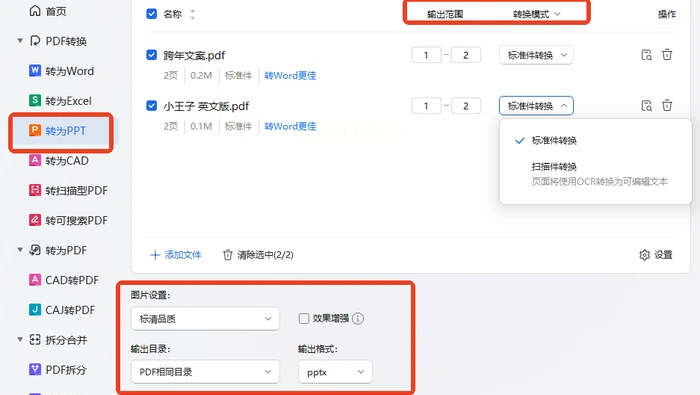Click 清除选中(2/2) button
The image size is (700, 395).
(x=258, y=255)
